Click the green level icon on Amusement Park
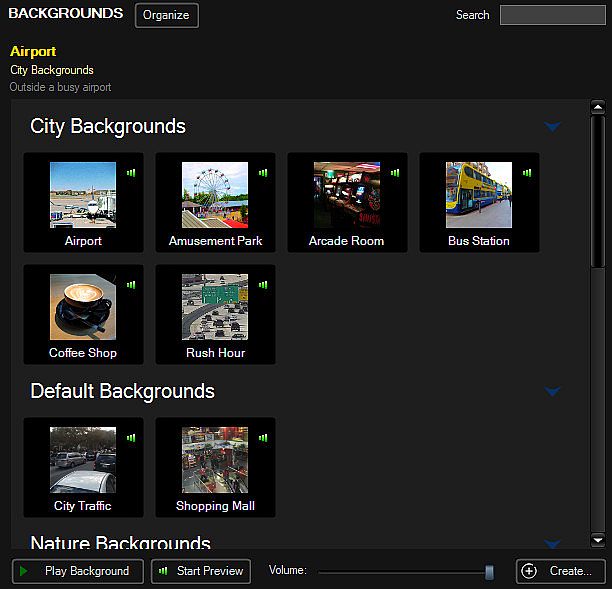 [263, 173]
